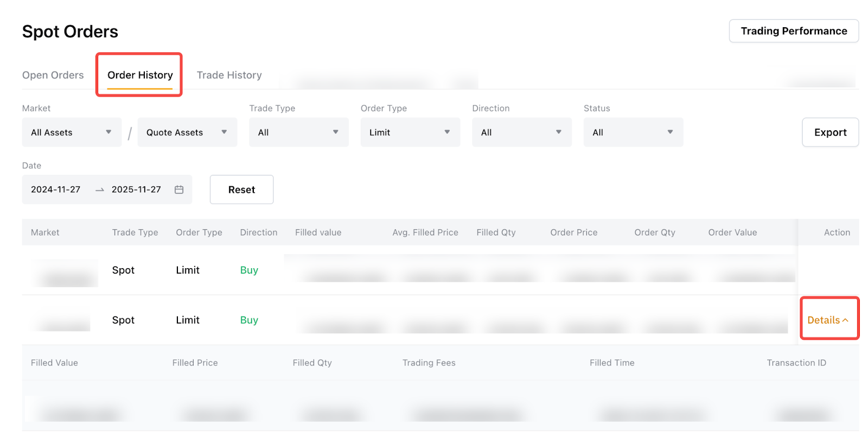Open the date range calendar icon
This screenshot has width=868, height=437.
(179, 189)
